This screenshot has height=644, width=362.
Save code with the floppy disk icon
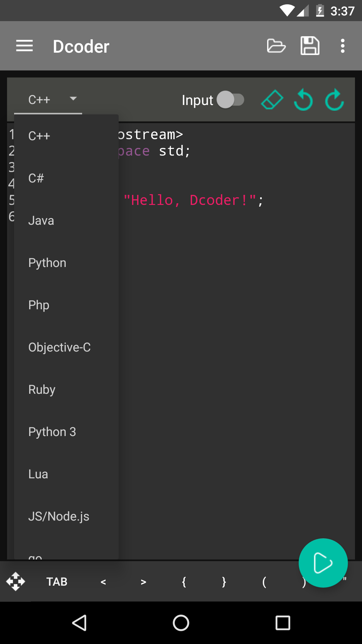(x=310, y=46)
